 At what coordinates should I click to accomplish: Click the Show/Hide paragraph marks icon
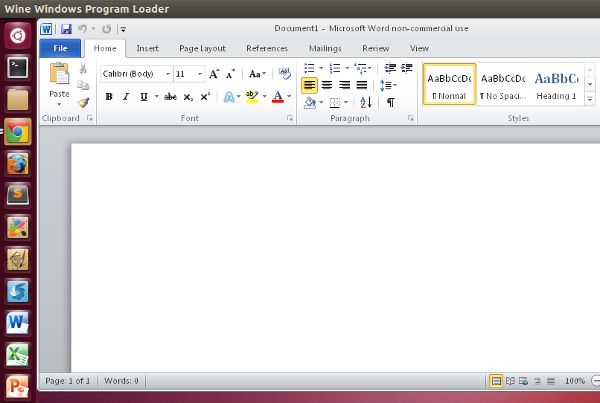[390, 102]
